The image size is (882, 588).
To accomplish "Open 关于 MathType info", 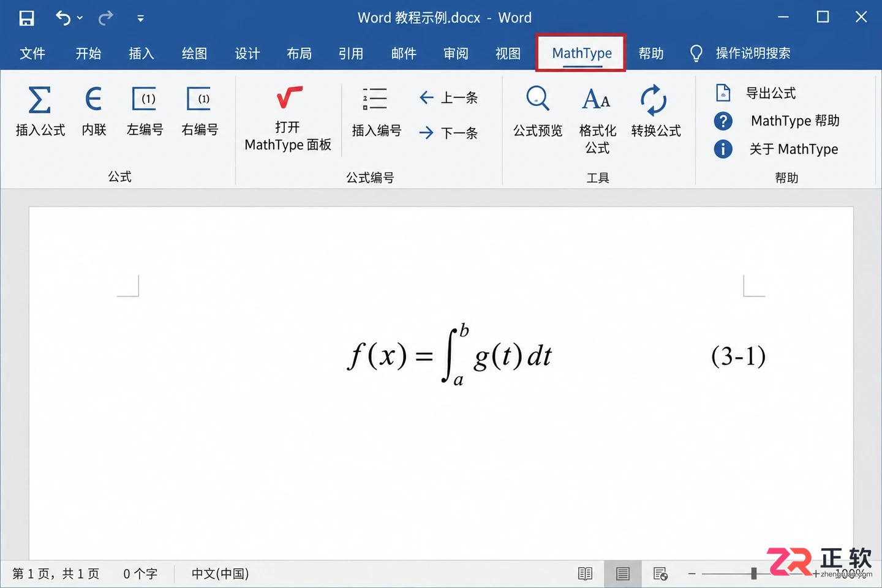I will tap(776, 149).
